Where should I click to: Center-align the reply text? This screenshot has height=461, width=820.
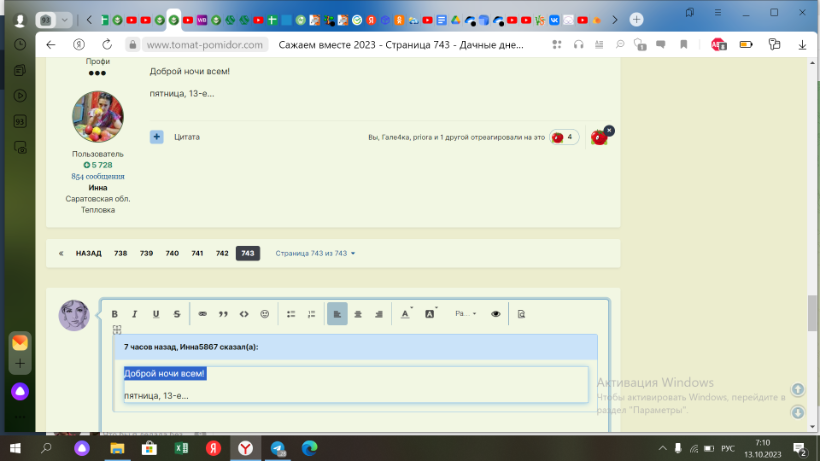click(x=358, y=314)
